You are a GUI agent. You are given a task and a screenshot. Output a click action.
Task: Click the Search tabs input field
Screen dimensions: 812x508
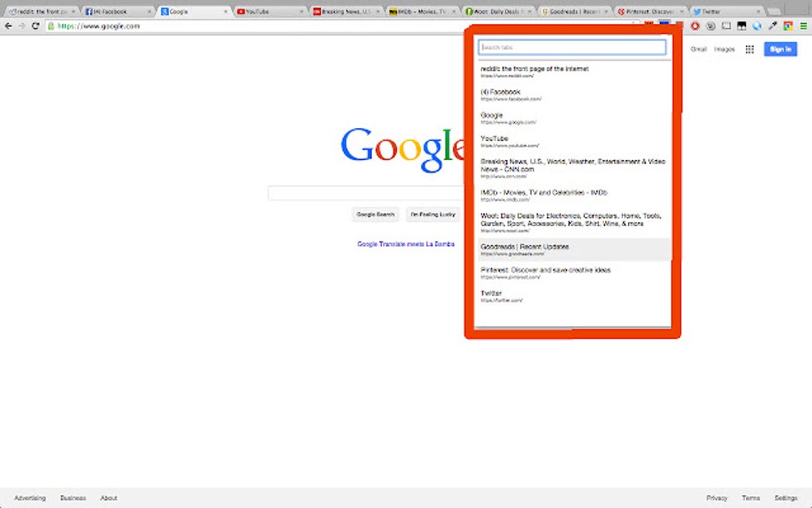(x=572, y=47)
